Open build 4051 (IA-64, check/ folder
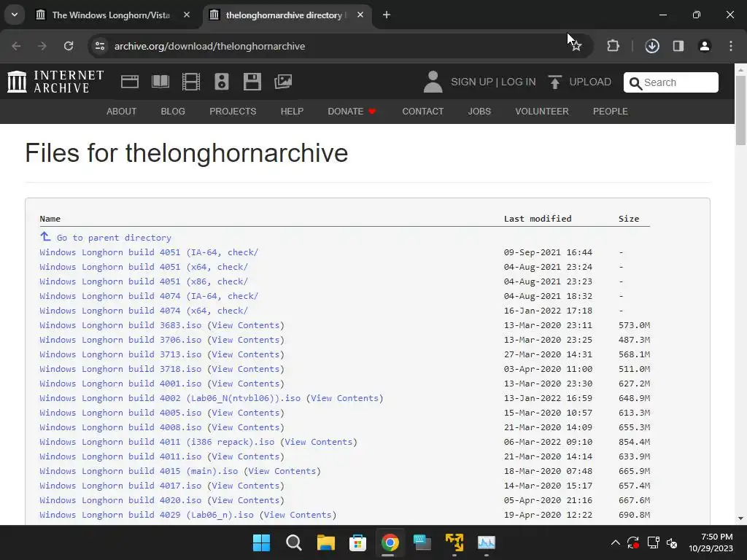The image size is (747, 560). [x=149, y=252]
